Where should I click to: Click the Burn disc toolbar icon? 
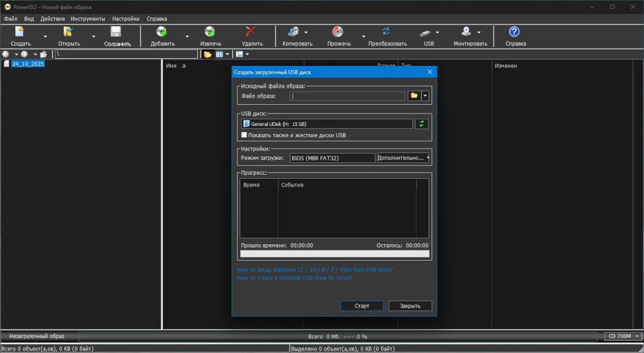tap(338, 33)
